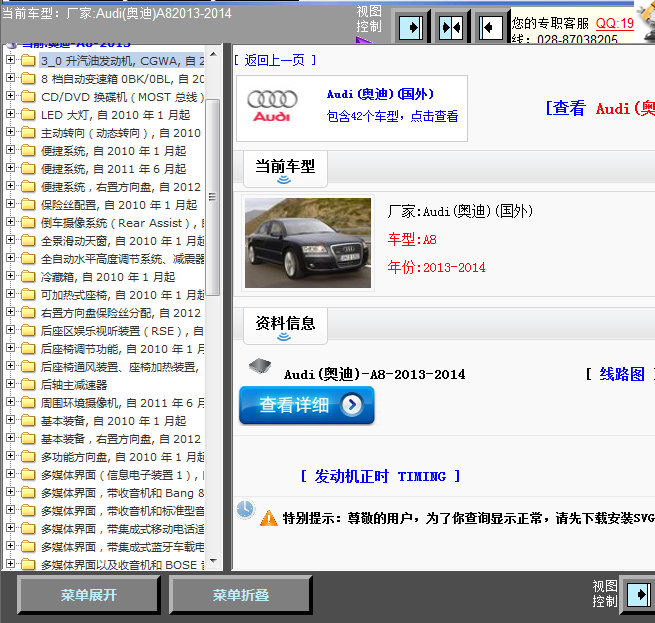Click the 返回上一页 link
655x623 pixels.
pyautogui.click(x=274, y=60)
